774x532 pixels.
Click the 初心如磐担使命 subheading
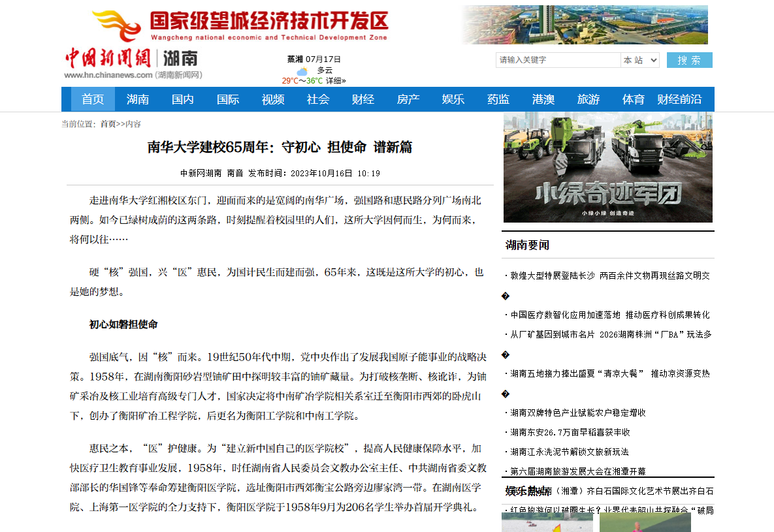click(123, 324)
